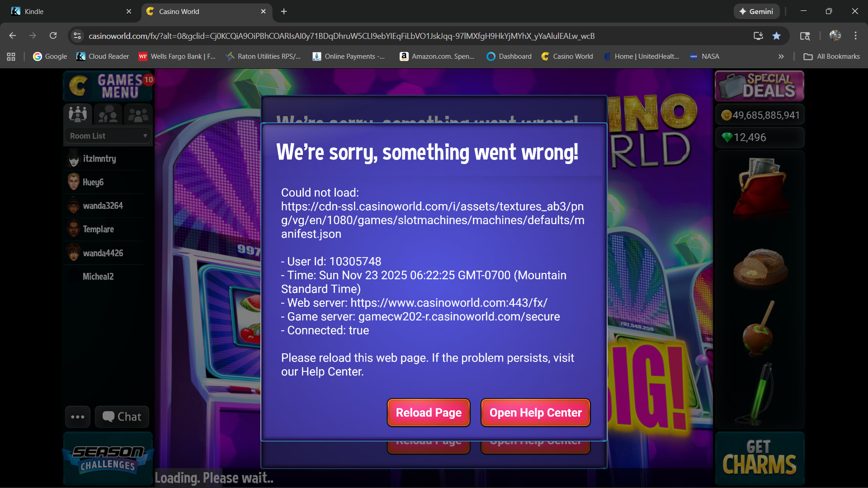Select the friends list icon tab
The image size is (868, 488).
click(x=108, y=114)
